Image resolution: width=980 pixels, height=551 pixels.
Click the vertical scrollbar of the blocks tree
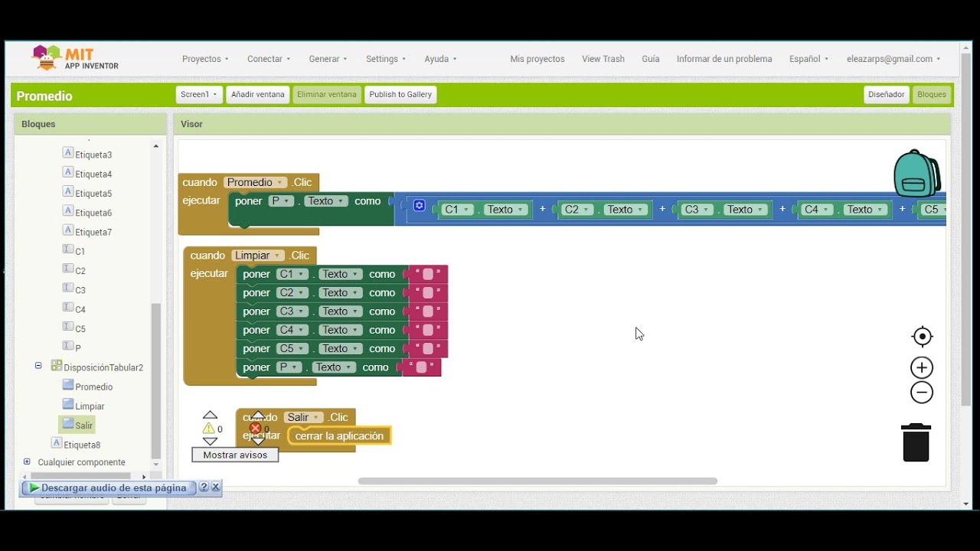coord(156,380)
